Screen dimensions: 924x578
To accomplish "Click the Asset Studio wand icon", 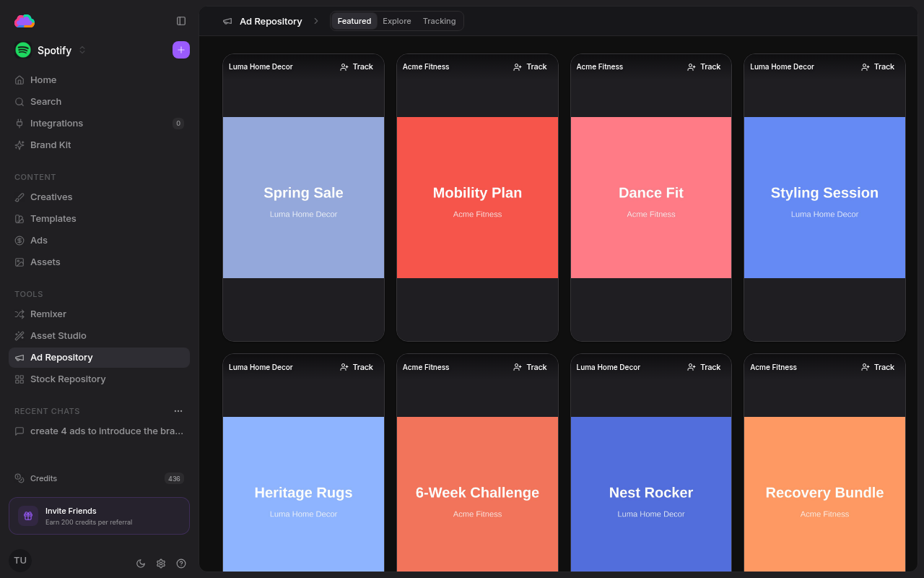I will tap(19, 335).
